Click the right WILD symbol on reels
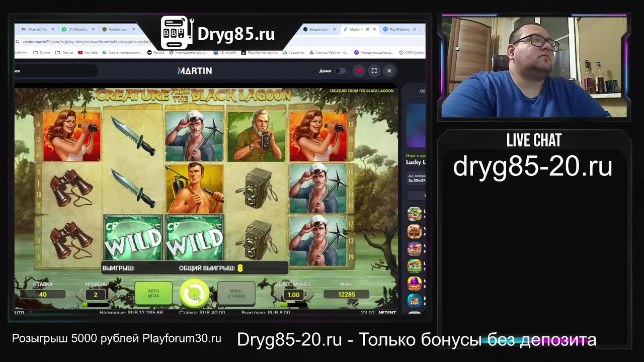Viewport: 644px width, 362px height. click(x=195, y=238)
